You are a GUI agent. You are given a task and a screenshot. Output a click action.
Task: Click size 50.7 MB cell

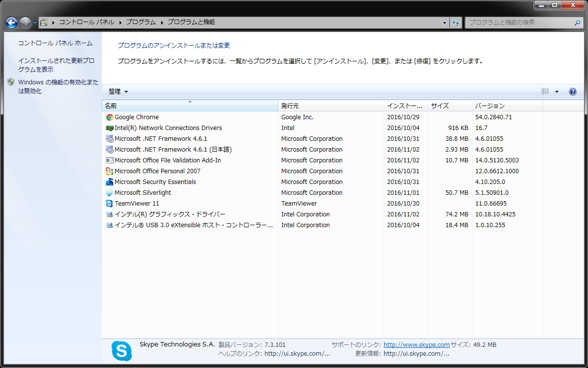(457, 193)
